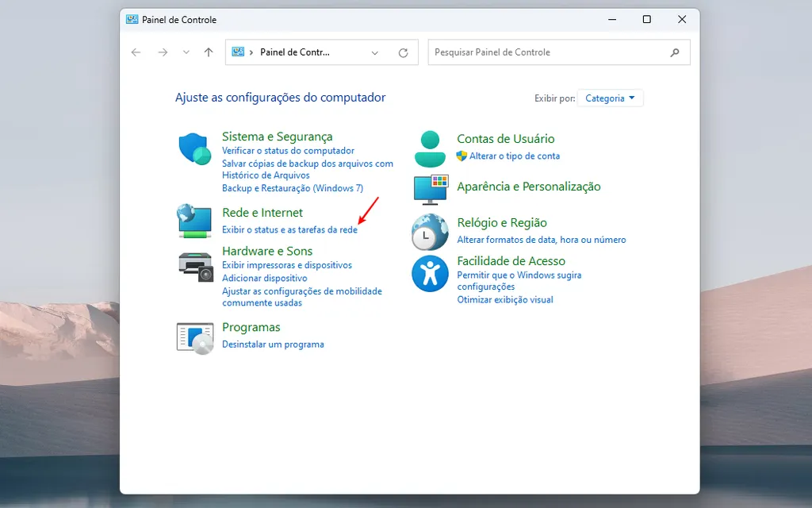Select Otimizar exibição visual
Screen dimensions: 812x508
click(504, 300)
